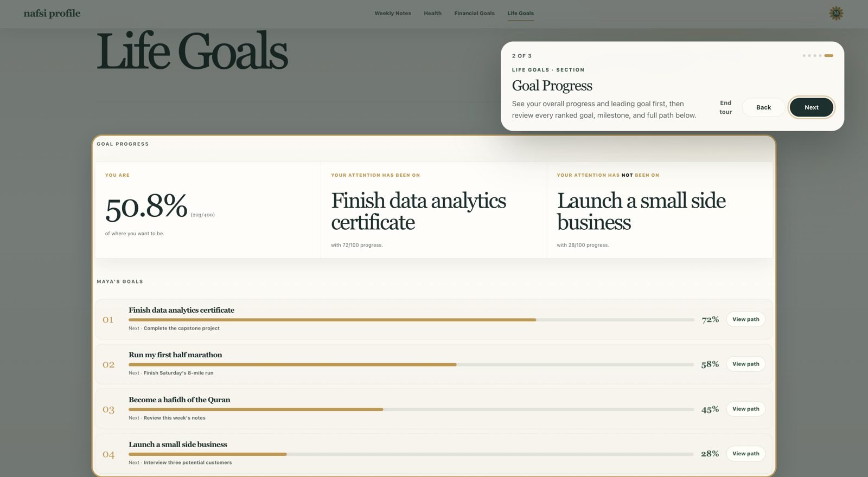
Task: Click the 'with 28/100 progress.' caption
Action: (583, 245)
